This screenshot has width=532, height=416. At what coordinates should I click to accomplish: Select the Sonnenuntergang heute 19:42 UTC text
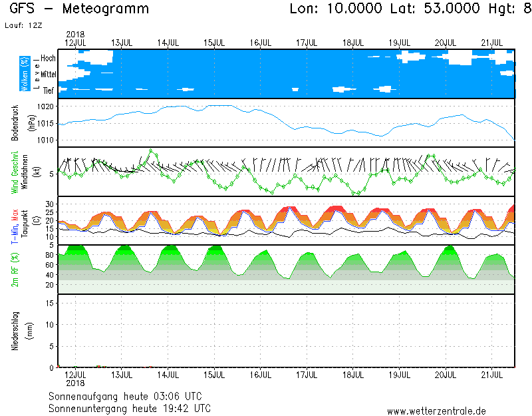(129, 407)
